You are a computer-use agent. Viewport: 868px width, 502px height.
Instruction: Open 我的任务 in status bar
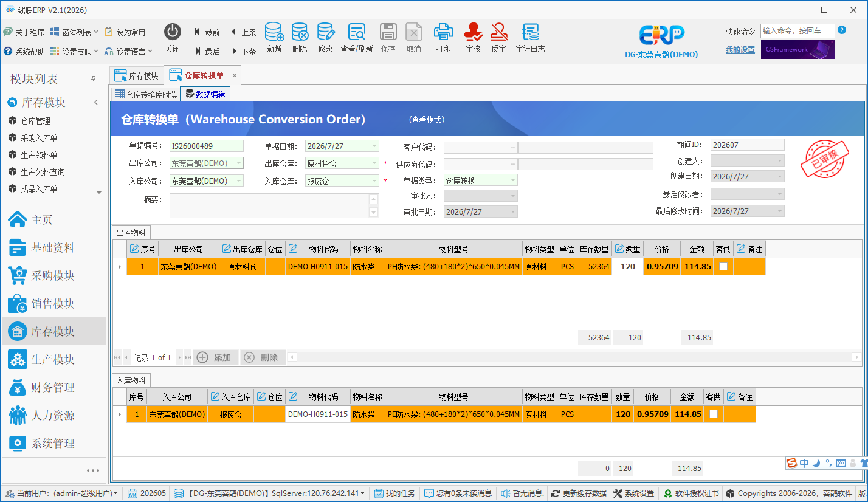pos(395,493)
